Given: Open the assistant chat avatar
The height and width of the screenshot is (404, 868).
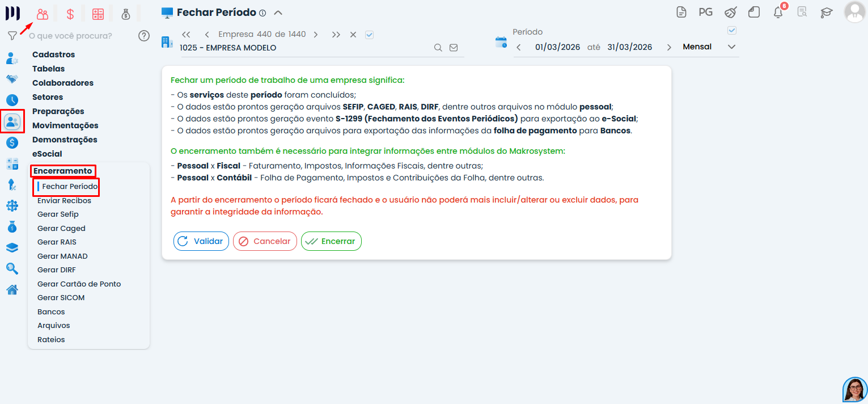Looking at the screenshot, I should pos(855,390).
